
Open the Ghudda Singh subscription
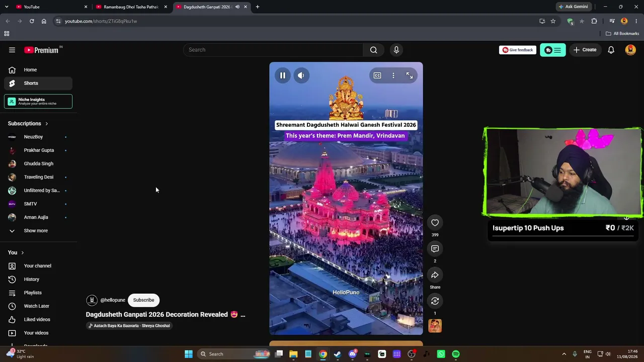click(x=38, y=163)
